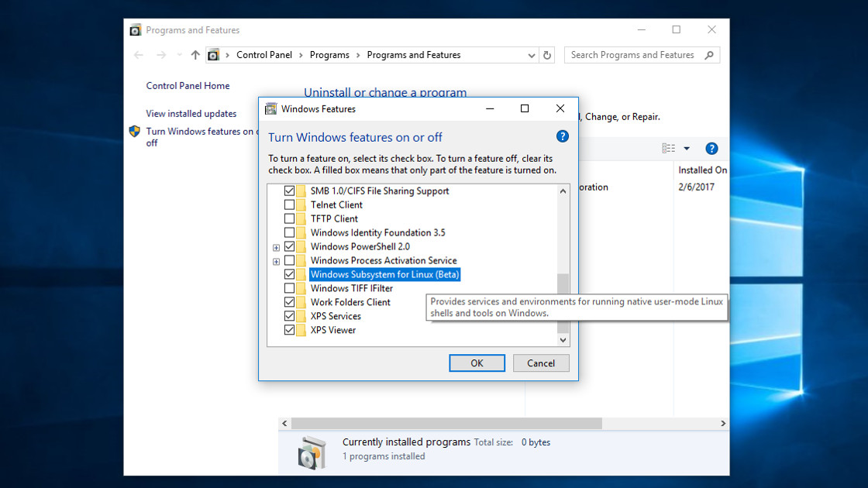The width and height of the screenshot is (868, 488).
Task: Click Control Panel in breadcrumb
Action: point(264,55)
